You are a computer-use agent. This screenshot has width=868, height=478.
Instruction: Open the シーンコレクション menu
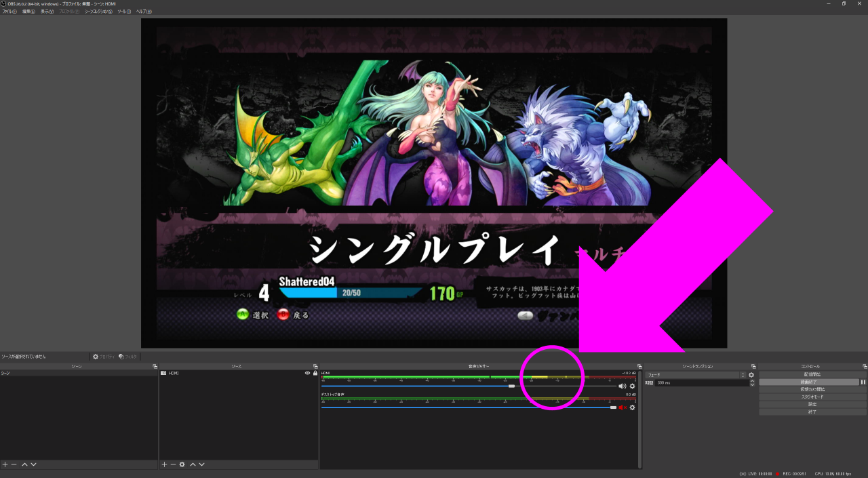tap(99, 12)
